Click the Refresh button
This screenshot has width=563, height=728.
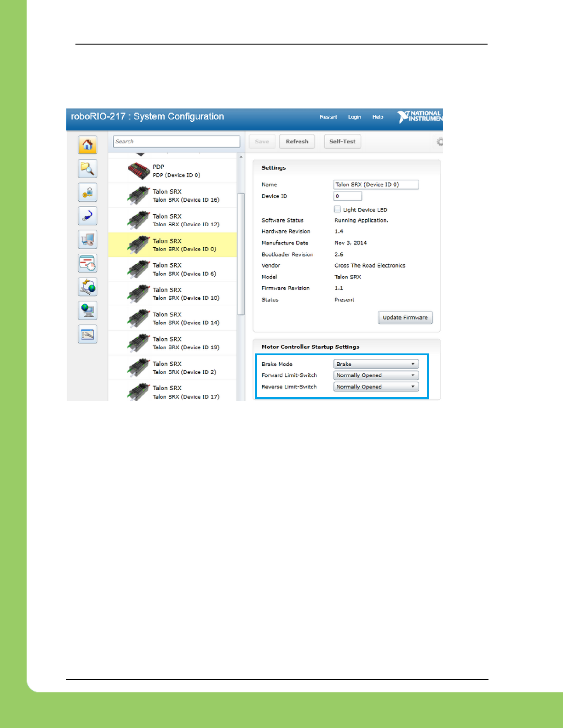(x=297, y=142)
